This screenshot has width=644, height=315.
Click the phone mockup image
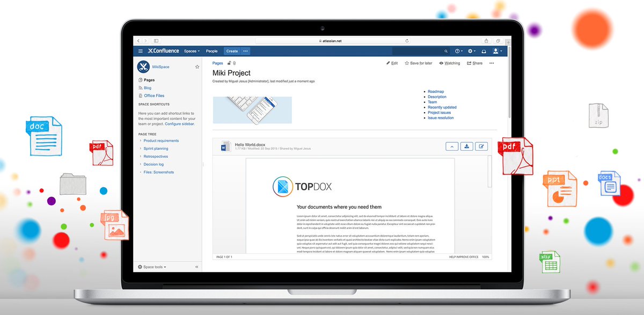click(252, 110)
